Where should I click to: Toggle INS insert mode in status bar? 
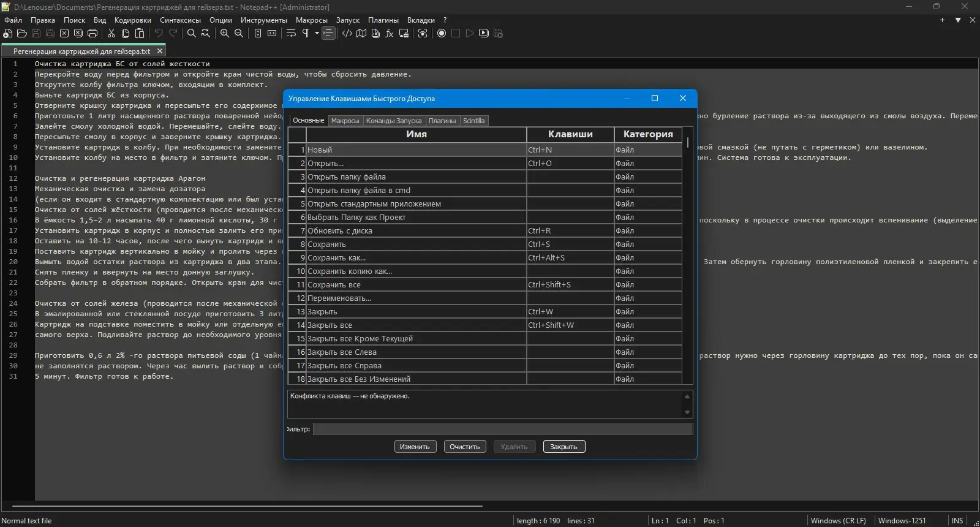tap(957, 521)
